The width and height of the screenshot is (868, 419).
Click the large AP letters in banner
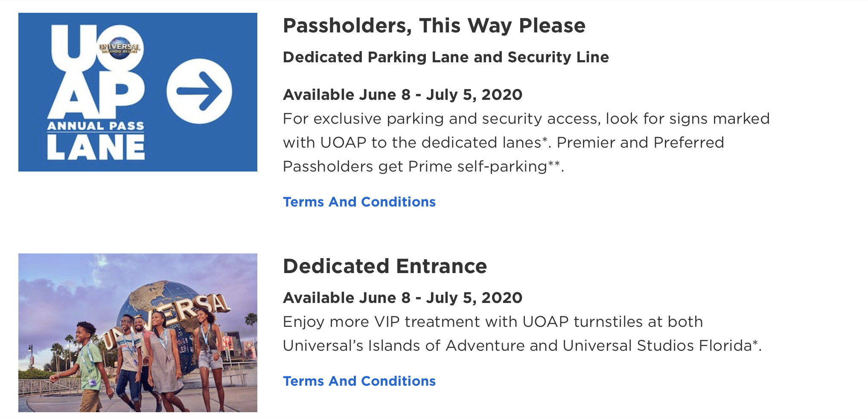[x=96, y=94]
